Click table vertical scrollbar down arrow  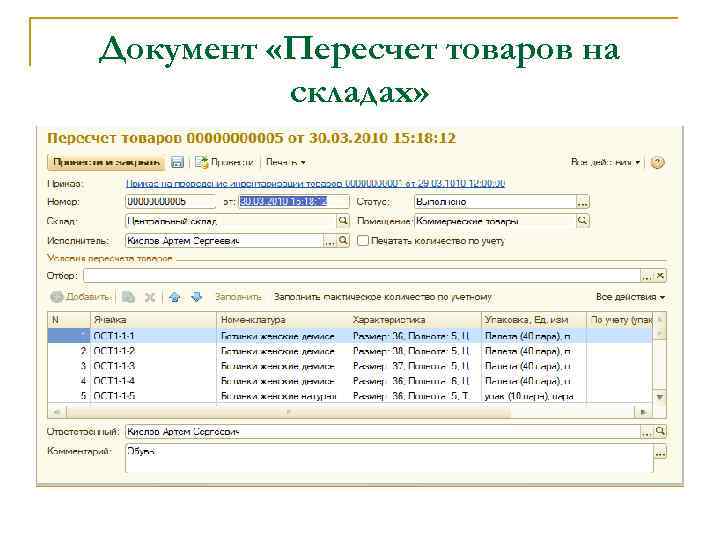click(x=660, y=397)
